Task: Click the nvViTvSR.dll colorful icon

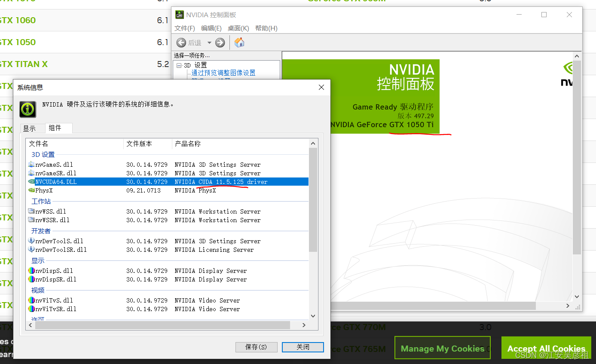Action: (31, 309)
